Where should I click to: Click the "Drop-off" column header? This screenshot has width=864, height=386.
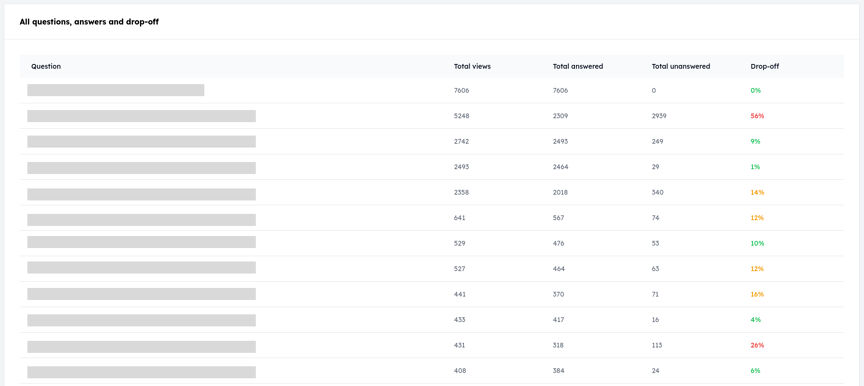click(765, 67)
